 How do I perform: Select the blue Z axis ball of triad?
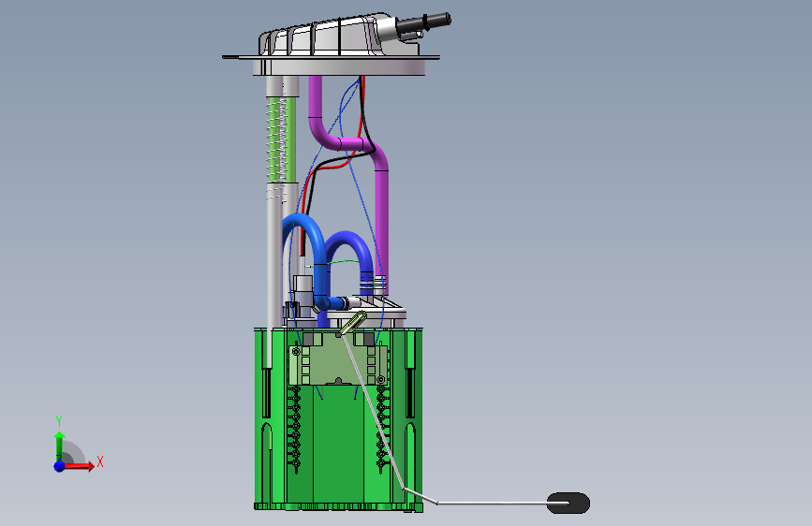59,466
